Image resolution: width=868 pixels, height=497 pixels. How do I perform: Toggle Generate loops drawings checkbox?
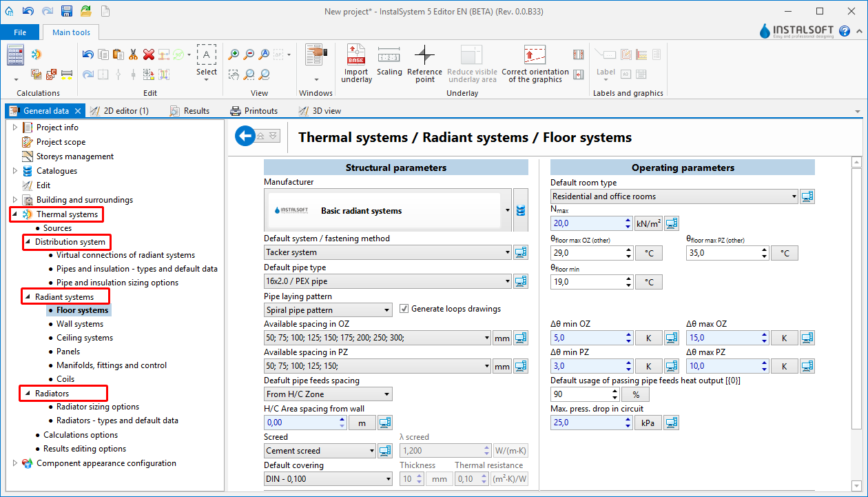point(404,309)
